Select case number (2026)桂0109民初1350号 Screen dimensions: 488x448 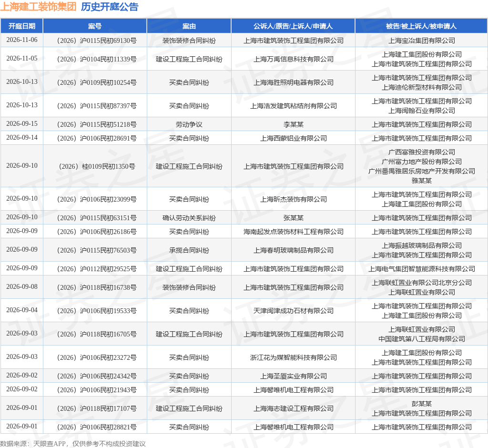(x=97, y=166)
